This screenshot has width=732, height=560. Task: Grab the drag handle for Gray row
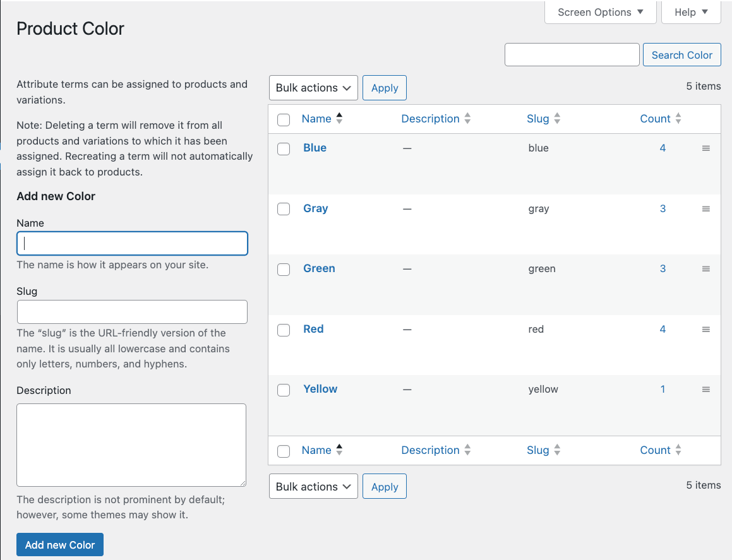tap(706, 209)
